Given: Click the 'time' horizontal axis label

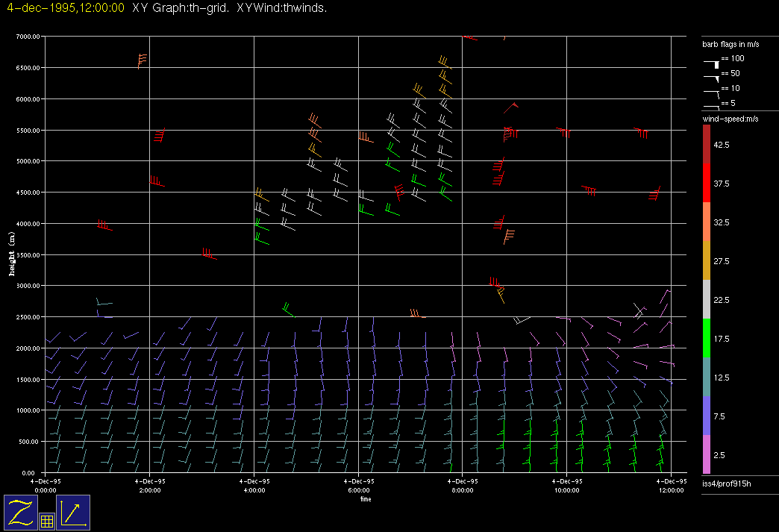Looking at the screenshot, I should click(x=366, y=498).
